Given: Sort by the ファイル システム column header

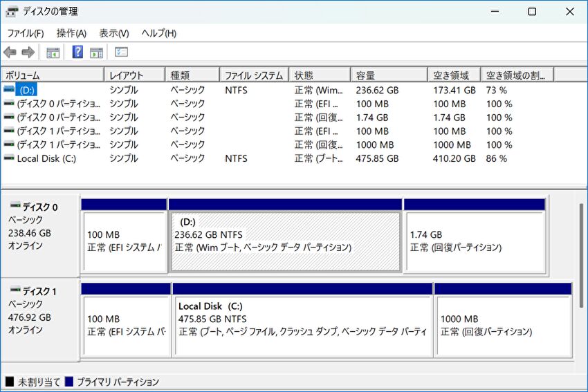Looking at the screenshot, I should (x=254, y=75).
